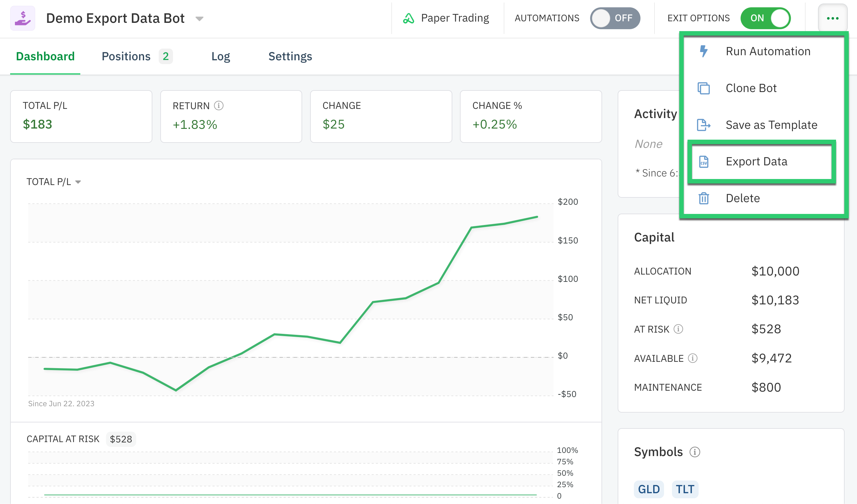857x504 pixels.
Task: Disable the Exit Options toggle switch
Action: [x=766, y=18]
